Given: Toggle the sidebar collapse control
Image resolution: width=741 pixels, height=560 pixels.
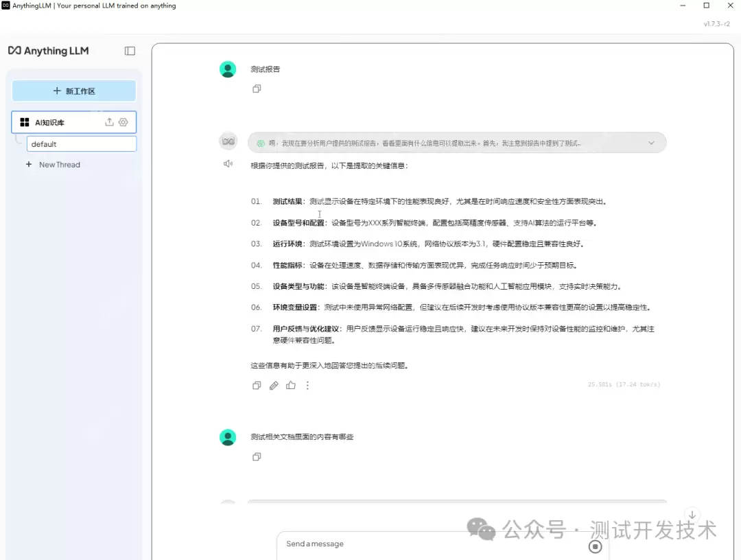Looking at the screenshot, I should click(x=130, y=50).
